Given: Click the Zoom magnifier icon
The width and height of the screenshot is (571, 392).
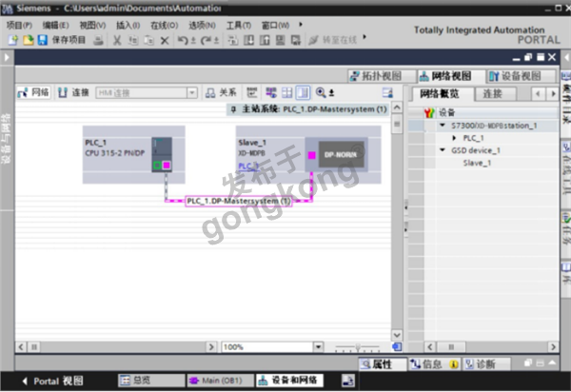Looking at the screenshot, I should pyautogui.click(x=321, y=93).
